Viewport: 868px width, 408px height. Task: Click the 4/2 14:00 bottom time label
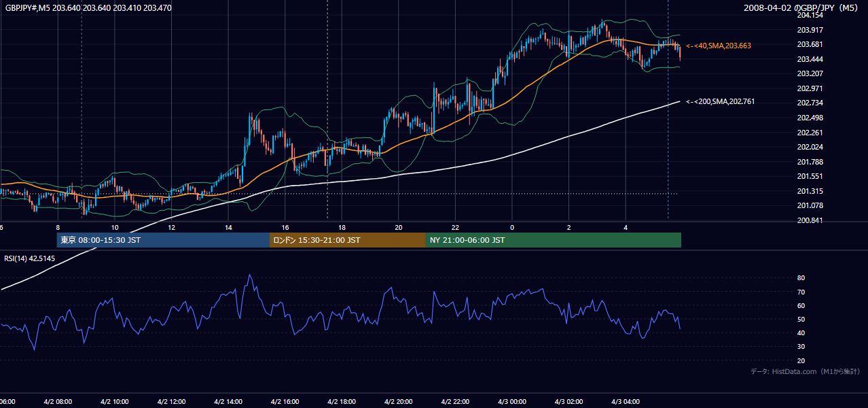pos(228,402)
